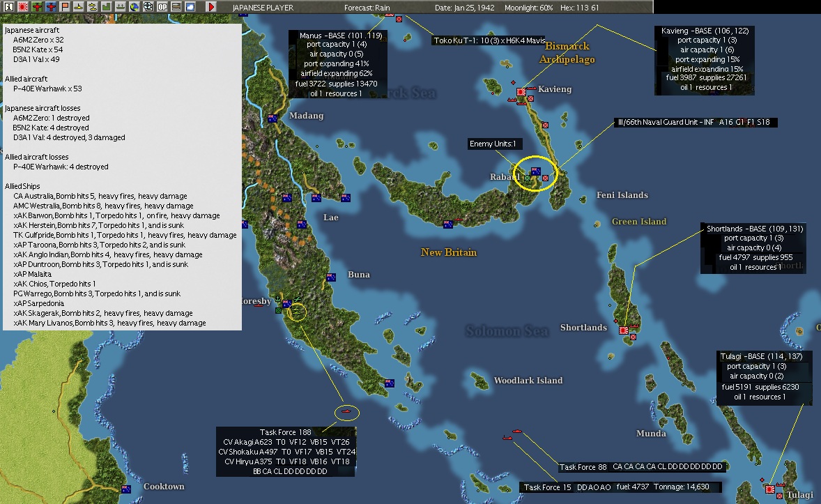Click the Tulagi BASE info box
The image size is (821, 504).
tap(764, 377)
